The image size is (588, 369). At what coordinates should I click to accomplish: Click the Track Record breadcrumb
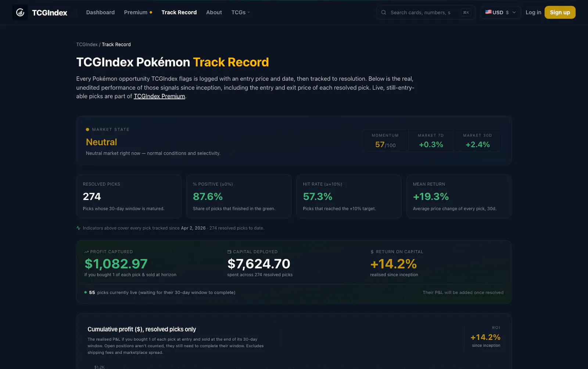point(116,44)
